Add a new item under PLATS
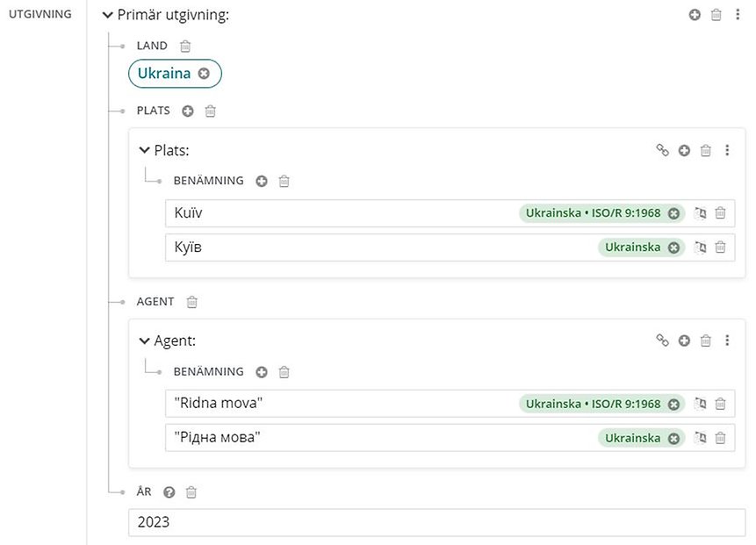The width and height of the screenshot is (756, 545). coord(187,111)
